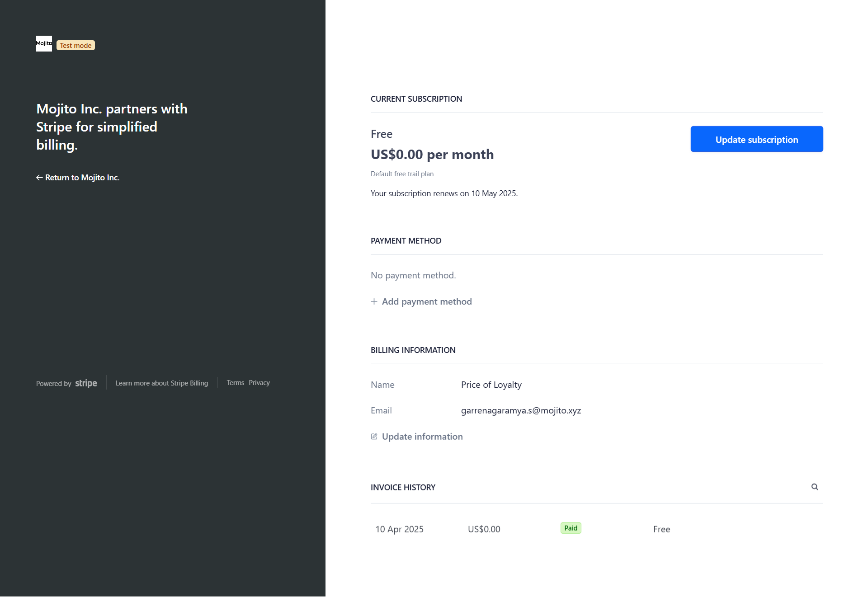Click the Powered by text in the footer

54,384
